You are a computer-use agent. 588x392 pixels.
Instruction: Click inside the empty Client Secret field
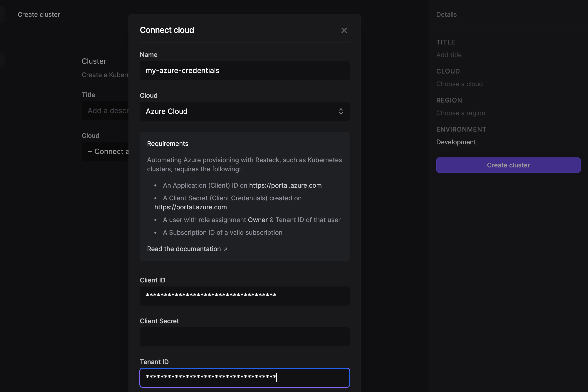point(245,337)
